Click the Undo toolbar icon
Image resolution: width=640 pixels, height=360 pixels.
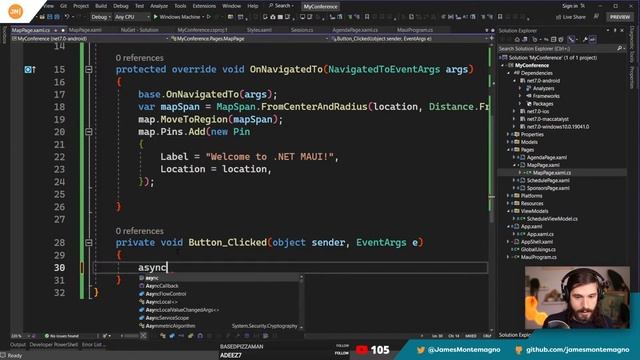pos(67,17)
